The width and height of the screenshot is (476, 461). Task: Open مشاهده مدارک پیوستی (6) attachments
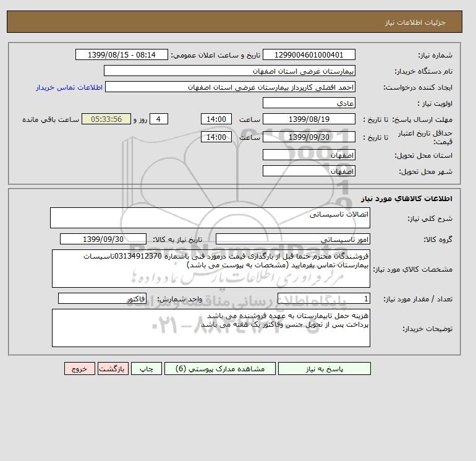(x=220, y=369)
